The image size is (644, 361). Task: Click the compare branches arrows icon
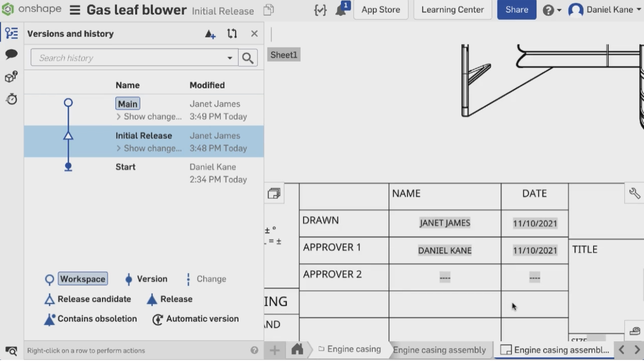(x=232, y=34)
